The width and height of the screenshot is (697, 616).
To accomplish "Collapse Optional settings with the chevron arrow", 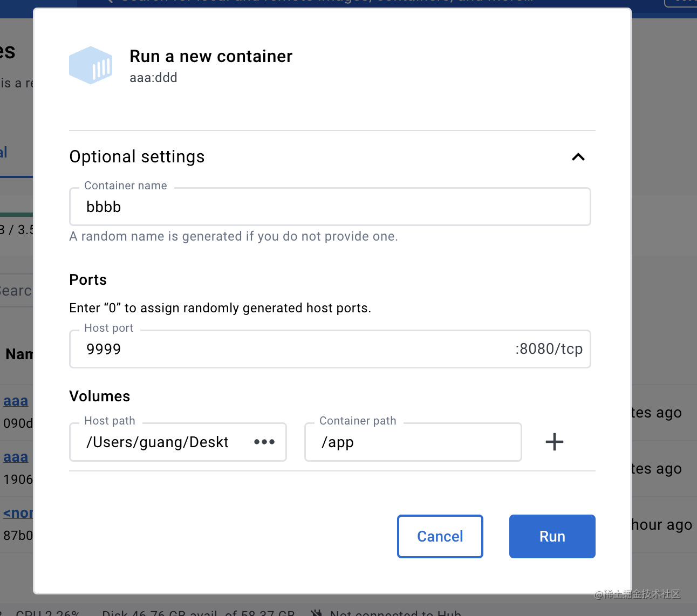I will 578,157.
